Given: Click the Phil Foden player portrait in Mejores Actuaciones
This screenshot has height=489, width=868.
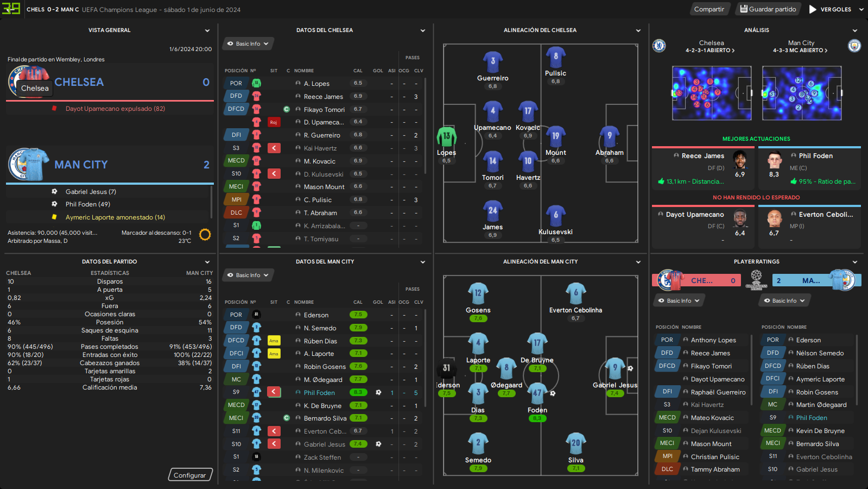Looking at the screenshot, I should [x=774, y=160].
